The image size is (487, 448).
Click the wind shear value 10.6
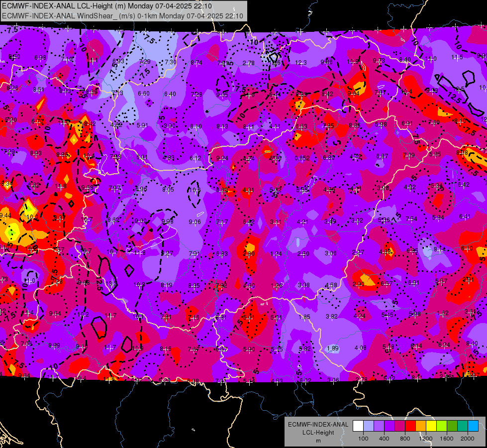[x=195, y=190]
